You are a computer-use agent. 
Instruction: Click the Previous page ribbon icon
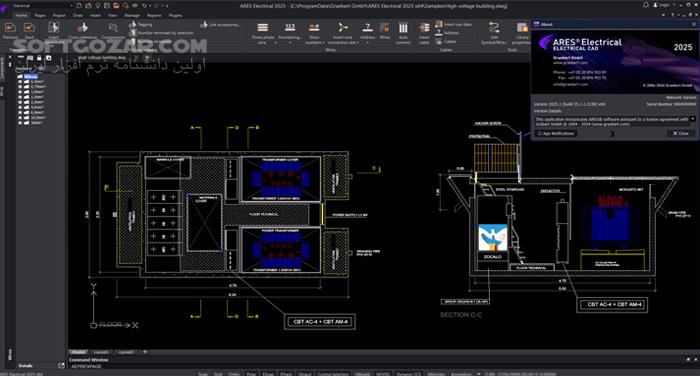[10, 28]
